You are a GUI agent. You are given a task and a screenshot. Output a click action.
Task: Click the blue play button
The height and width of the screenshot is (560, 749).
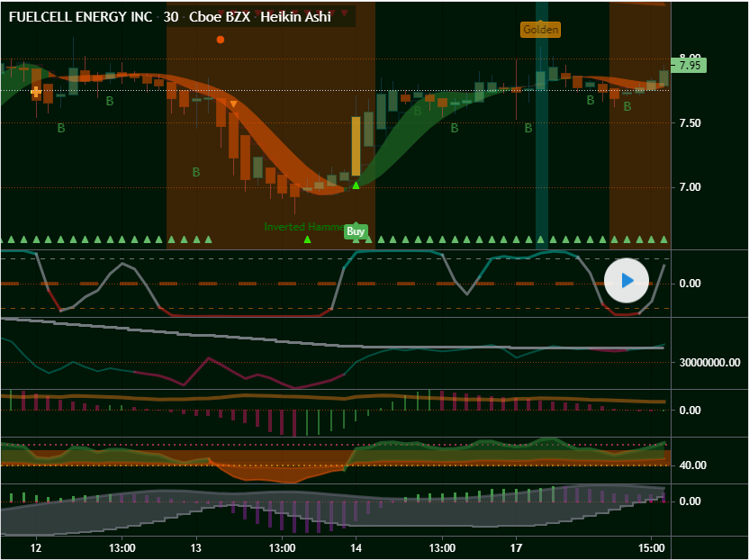tap(627, 280)
